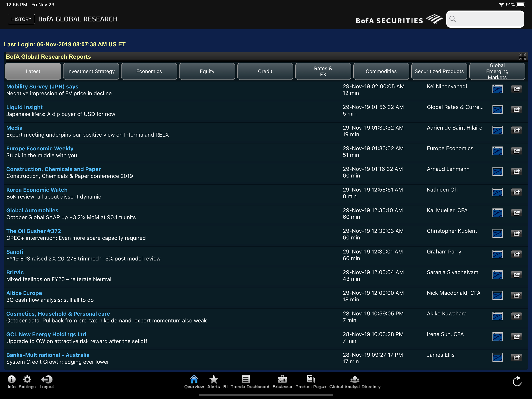Screen dimensions: 532x399
Task: Switch to the Economics tab
Action: pos(149,72)
